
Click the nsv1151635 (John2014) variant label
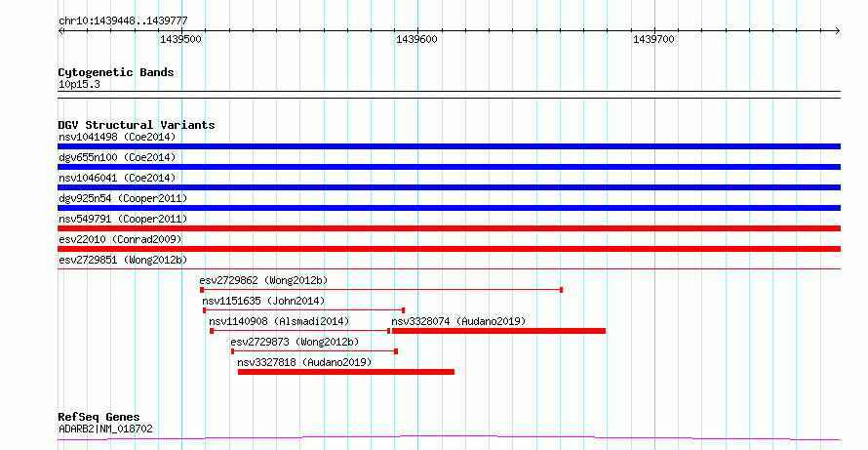pos(263,301)
